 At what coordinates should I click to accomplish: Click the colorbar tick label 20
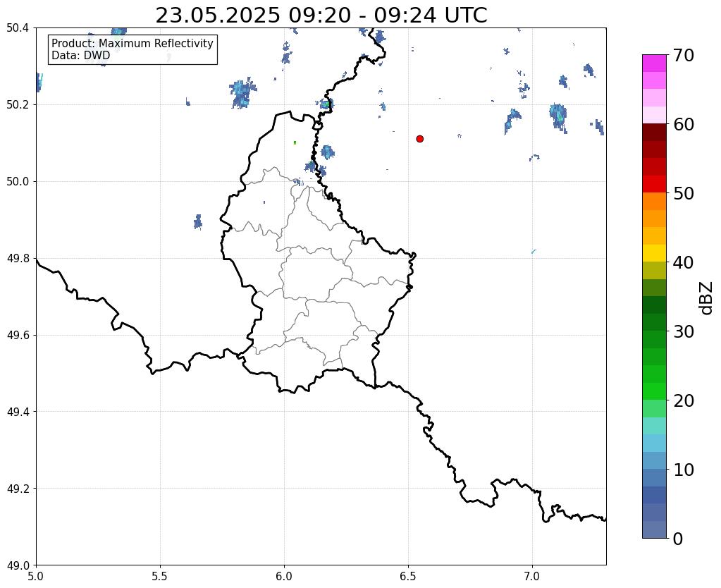[684, 400]
